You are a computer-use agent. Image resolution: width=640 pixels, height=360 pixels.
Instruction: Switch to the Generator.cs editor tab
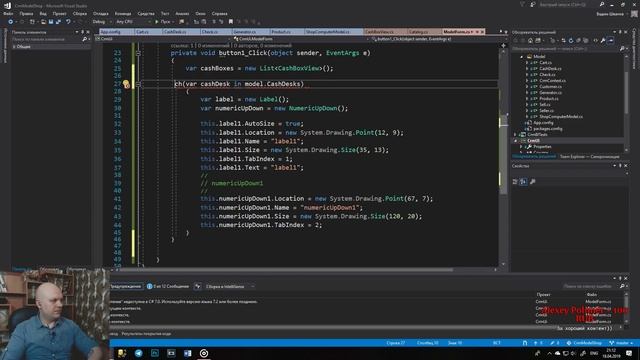point(251,32)
